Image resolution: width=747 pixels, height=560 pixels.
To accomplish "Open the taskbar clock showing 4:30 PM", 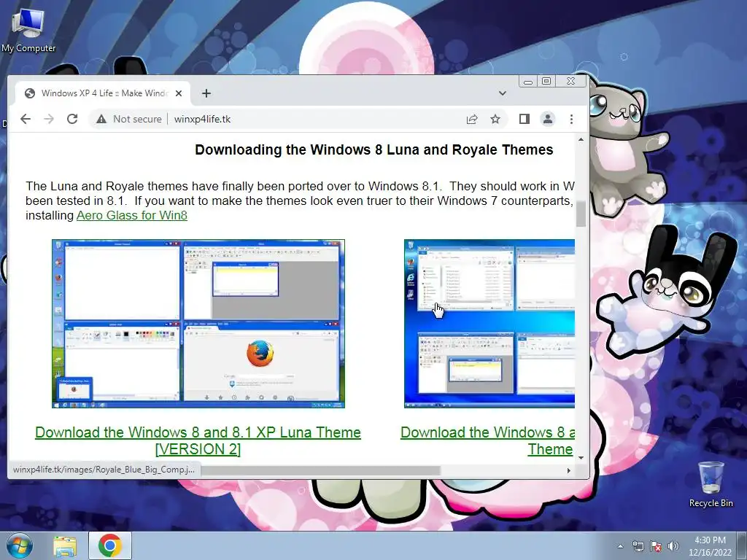I will pyautogui.click(x=710, y=546).
